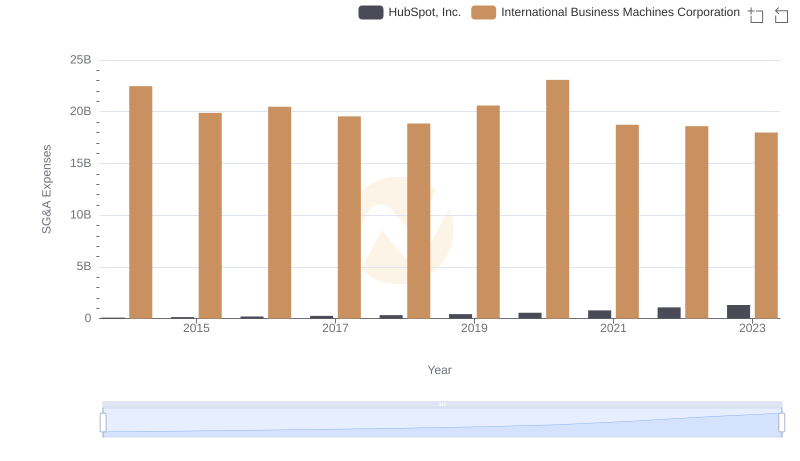Click the right data zoom slider handle
The width and height of the screenshot is (800, 461).
click(781, 423)
